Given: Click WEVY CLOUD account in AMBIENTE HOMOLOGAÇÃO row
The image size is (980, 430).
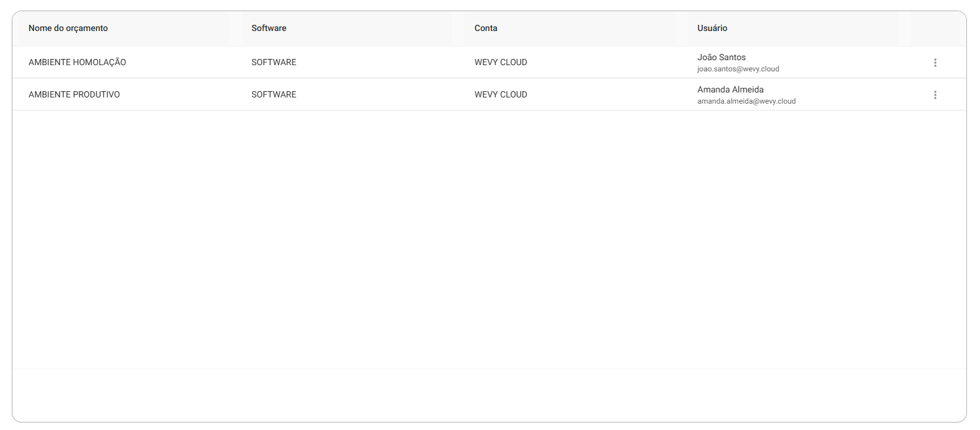Looking at the screenshot, I should pos(501,62).
